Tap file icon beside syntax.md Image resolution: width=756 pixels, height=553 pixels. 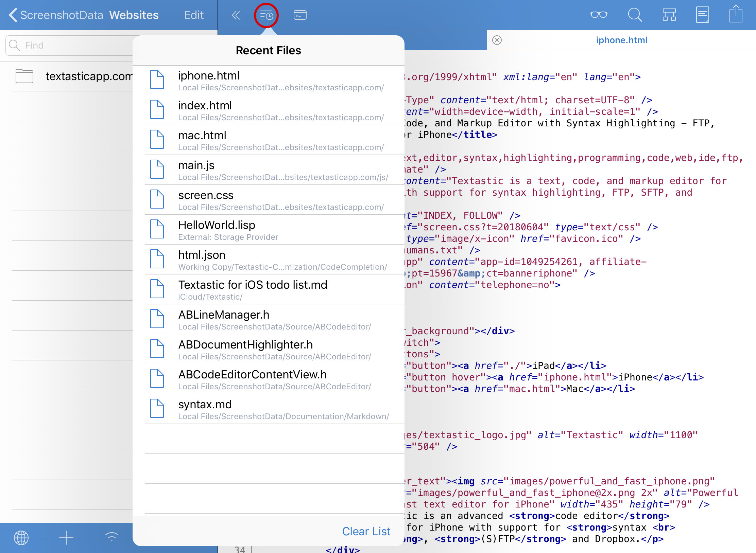[157, 408]
